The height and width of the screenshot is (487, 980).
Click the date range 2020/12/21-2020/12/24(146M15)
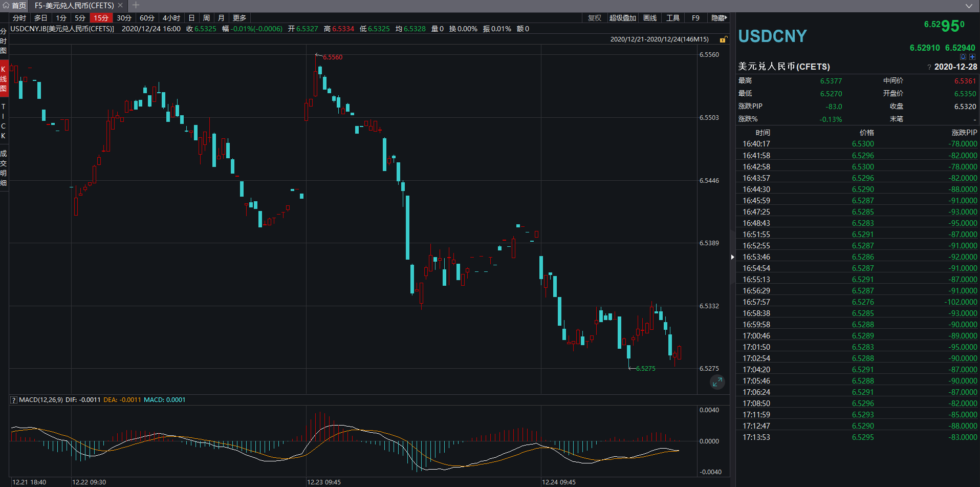click(x=660, y=39)
